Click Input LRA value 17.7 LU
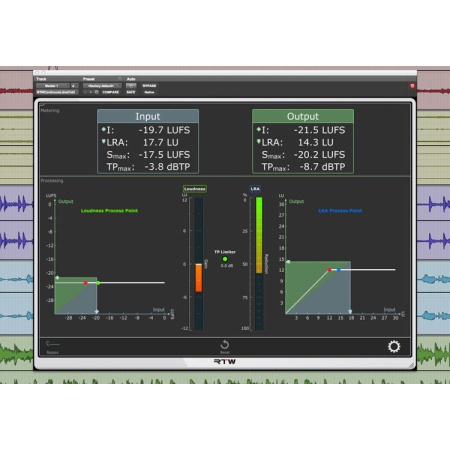The image size is (450, 450). [x=161, y=142]
